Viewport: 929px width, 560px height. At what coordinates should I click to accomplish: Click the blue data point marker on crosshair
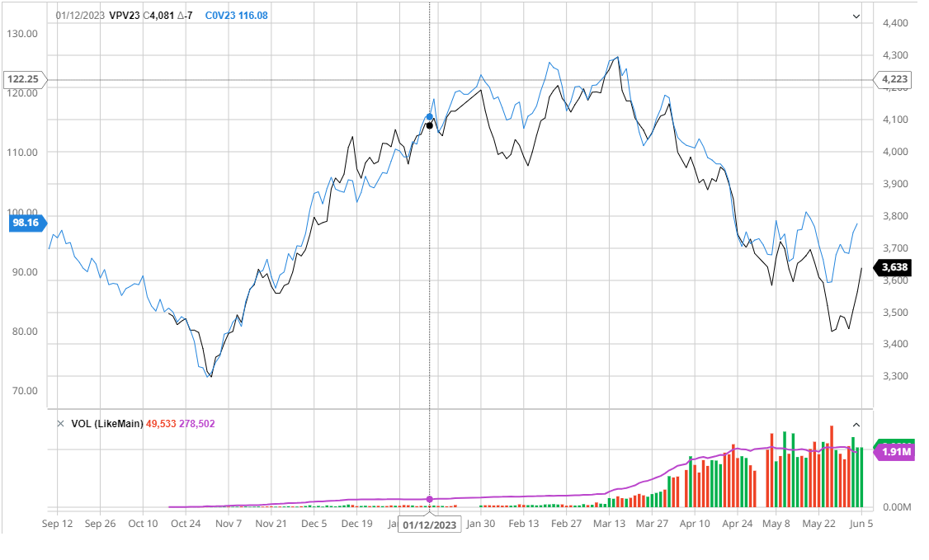point(430,117)
